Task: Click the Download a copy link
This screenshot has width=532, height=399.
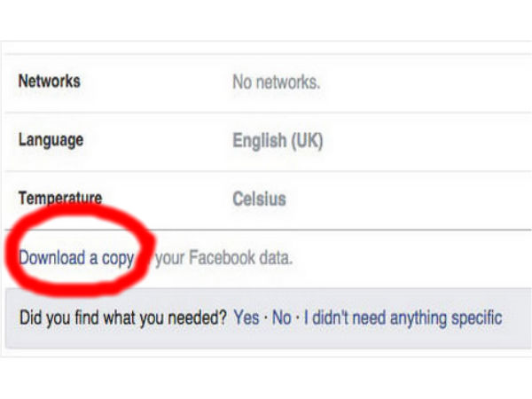Action: point(76,258)
